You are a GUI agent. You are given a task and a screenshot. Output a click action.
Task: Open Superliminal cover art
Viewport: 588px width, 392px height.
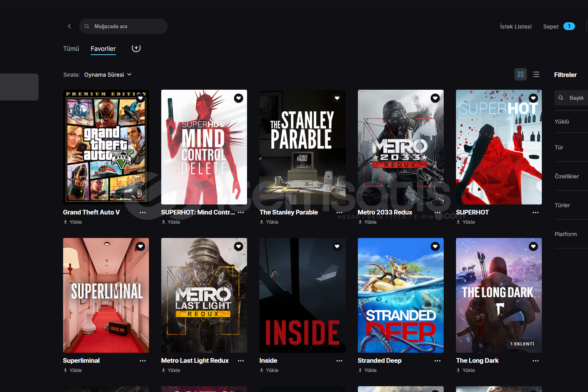click(x=106, y=295)
